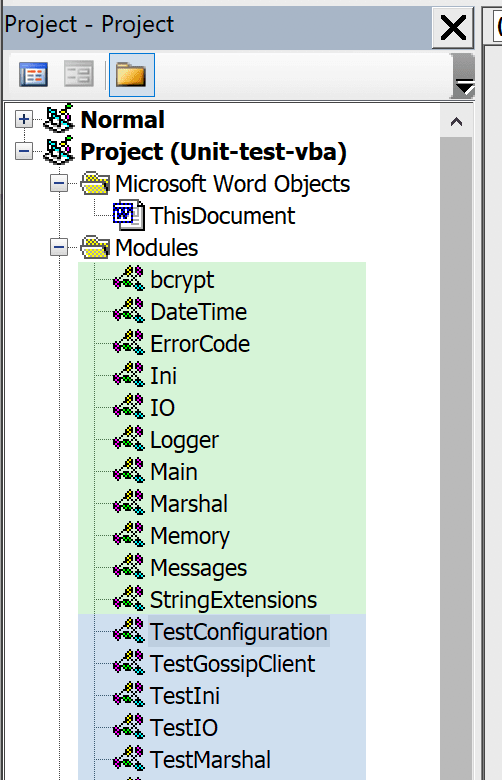Click the tree scrollbar up arrow
Image resolution: width=502 pixels, height=780 pixels.
click(456, 122)
